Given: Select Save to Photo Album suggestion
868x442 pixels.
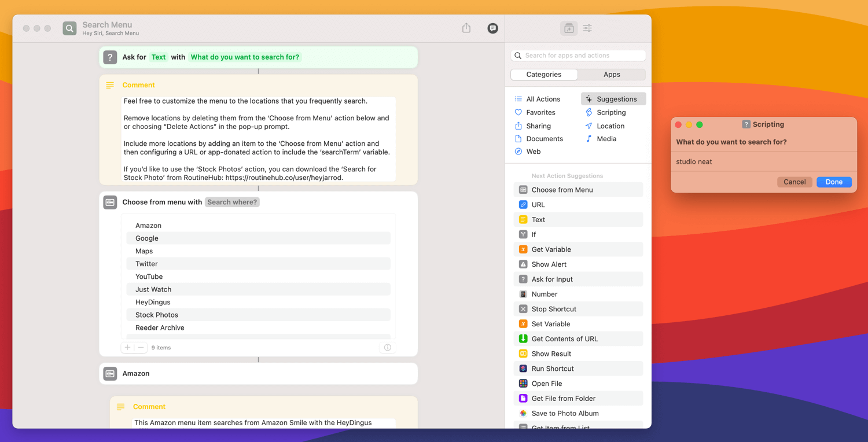Looking at the screenshot, I should (578, 413).
